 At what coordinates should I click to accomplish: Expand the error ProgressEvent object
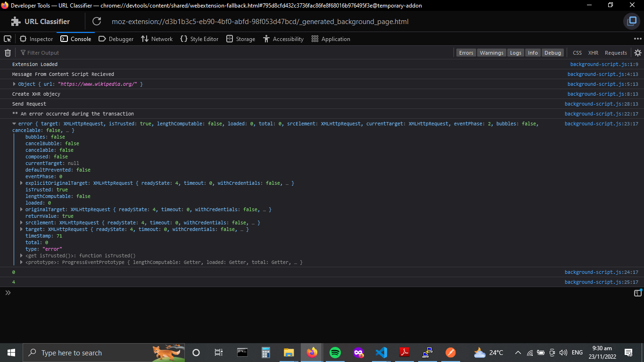pyautogui.click(x=14, y=123)
